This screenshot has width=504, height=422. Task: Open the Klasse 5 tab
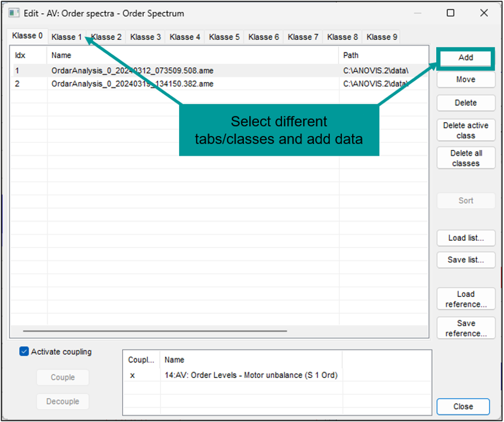pos(224,37)
